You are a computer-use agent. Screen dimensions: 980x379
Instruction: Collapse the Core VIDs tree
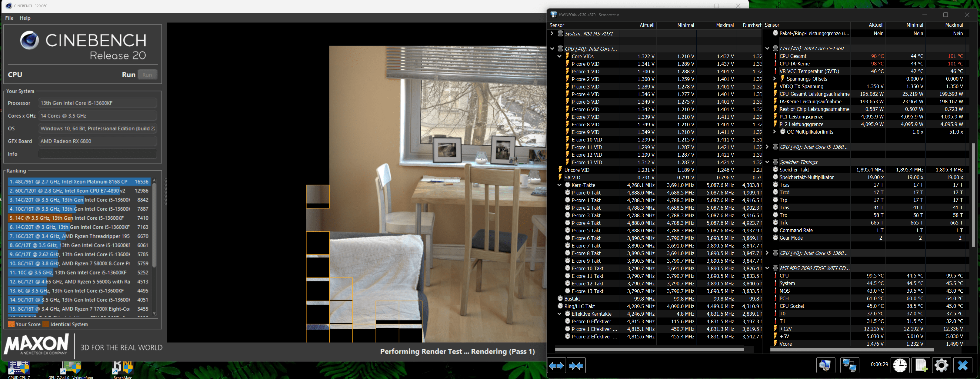[x=559, y=56]
